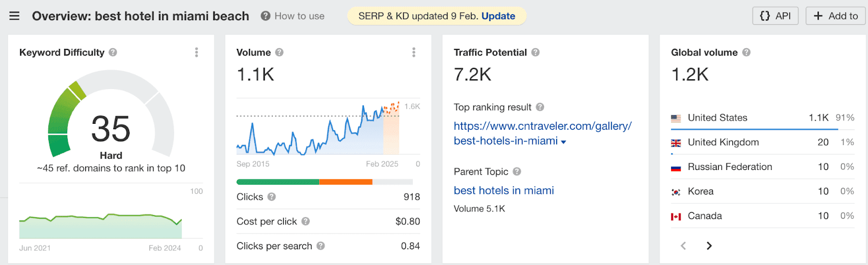Click the Volume help question icon
Viewport: 868px width, 265px height.
click(279, 53)
